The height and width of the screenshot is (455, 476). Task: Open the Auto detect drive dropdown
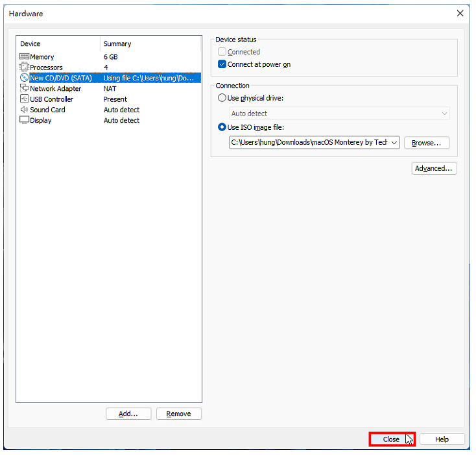340,114
